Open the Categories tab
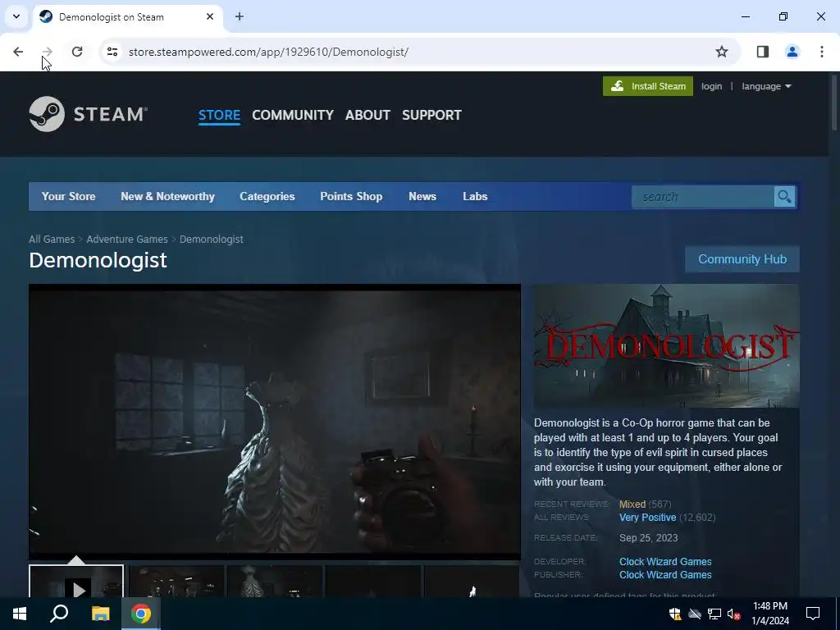The image size is (840, 630). tap(267, 197)
